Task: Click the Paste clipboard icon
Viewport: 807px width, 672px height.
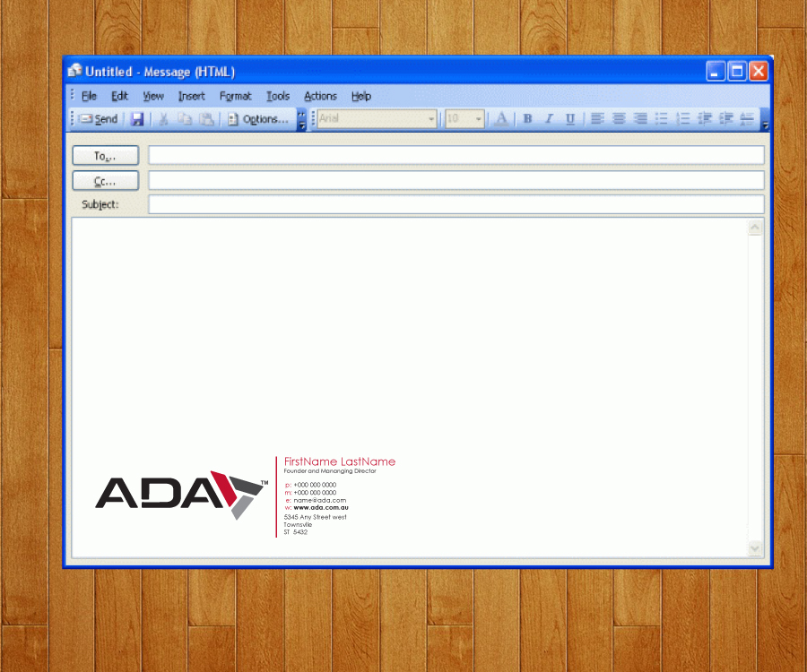Action: [x=206, y=119]
